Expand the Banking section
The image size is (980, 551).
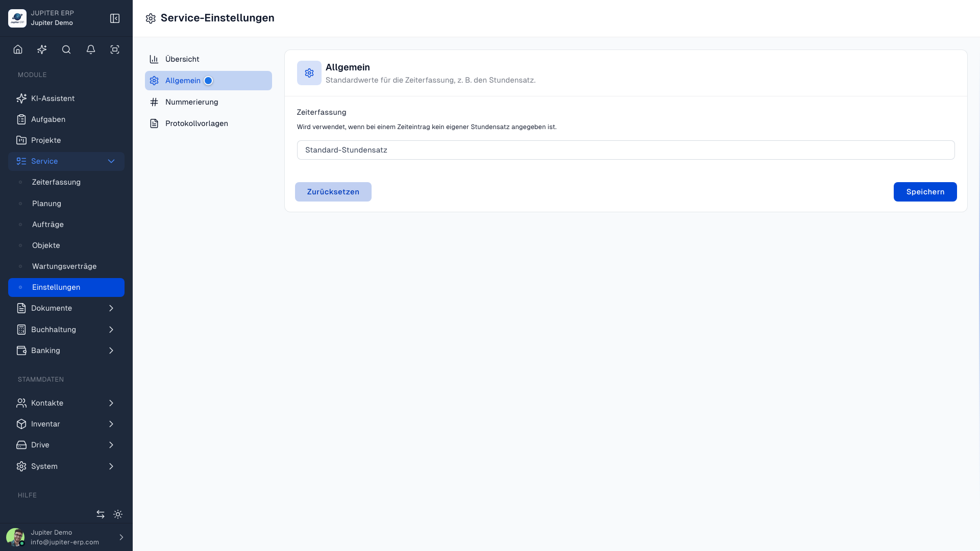66,350
